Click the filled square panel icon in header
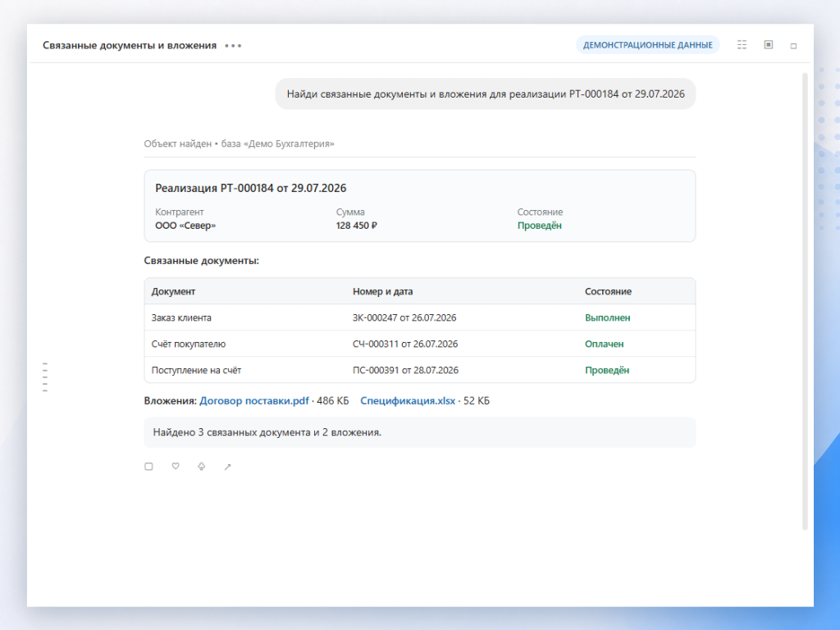The width and height of the screenshot is (840, 630). [768, 44]
